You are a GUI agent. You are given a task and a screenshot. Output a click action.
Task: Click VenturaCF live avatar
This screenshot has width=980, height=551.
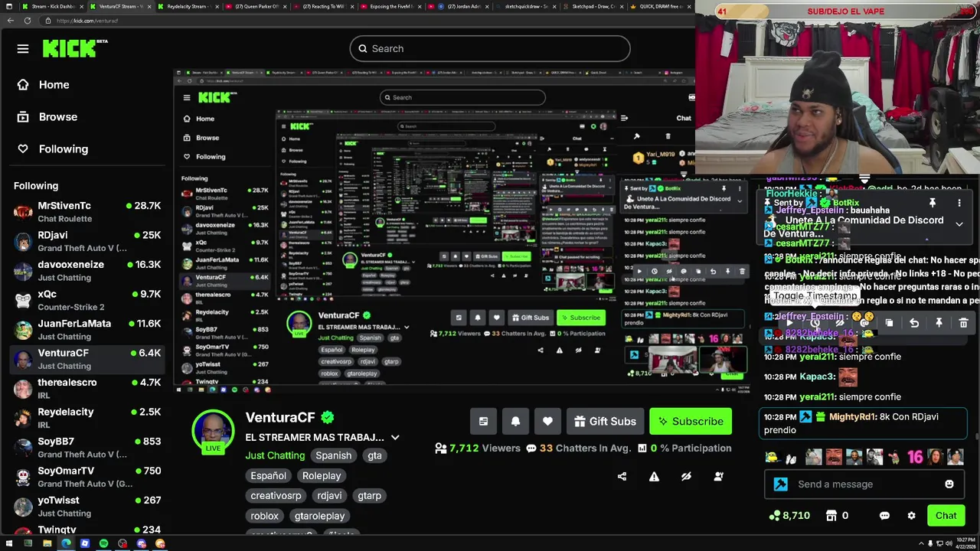213,431
